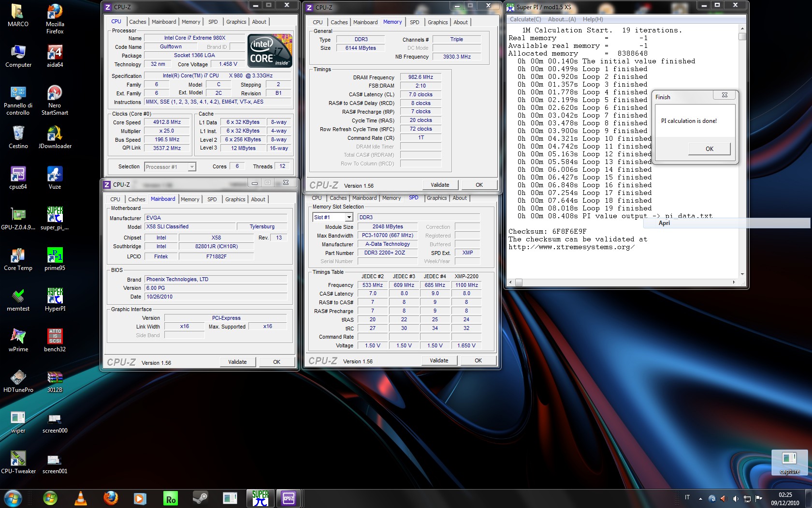Launch GPU-Z desktop shortcut

(x=18, y=218)
